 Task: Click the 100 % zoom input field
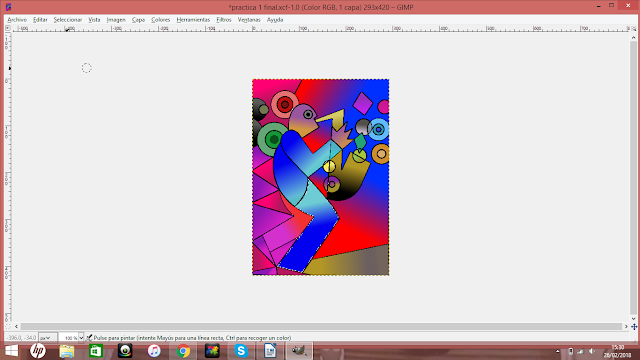[x=68, y=338]
